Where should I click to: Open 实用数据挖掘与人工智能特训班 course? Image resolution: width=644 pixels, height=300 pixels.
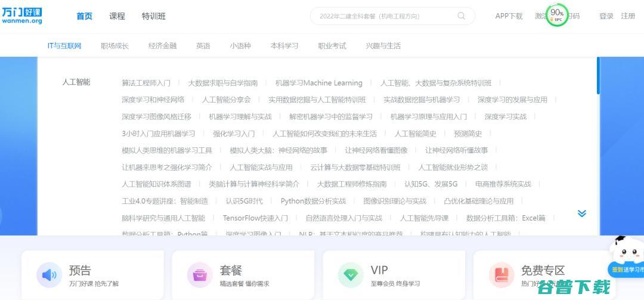(x=317, y=100)
